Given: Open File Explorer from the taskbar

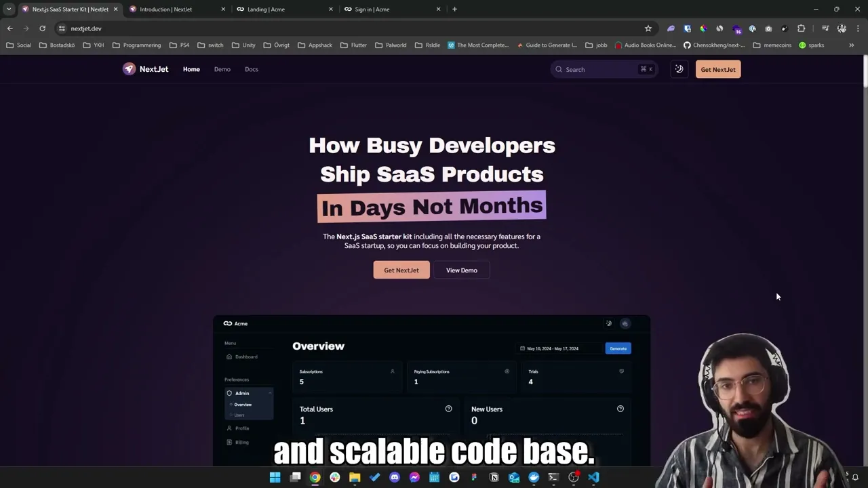Looking at the screenshot, I should point(355,477).
